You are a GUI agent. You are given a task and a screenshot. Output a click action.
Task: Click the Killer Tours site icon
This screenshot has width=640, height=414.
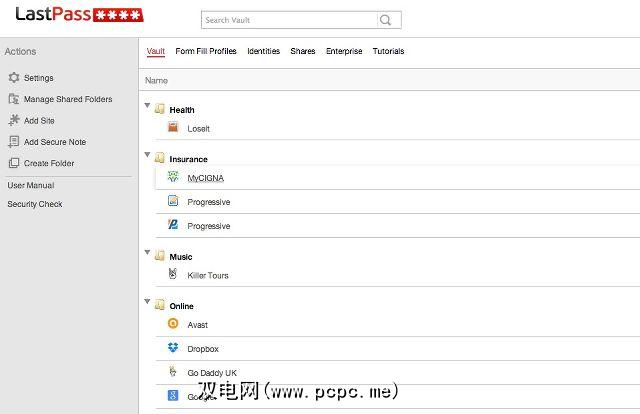coord(173,274)
